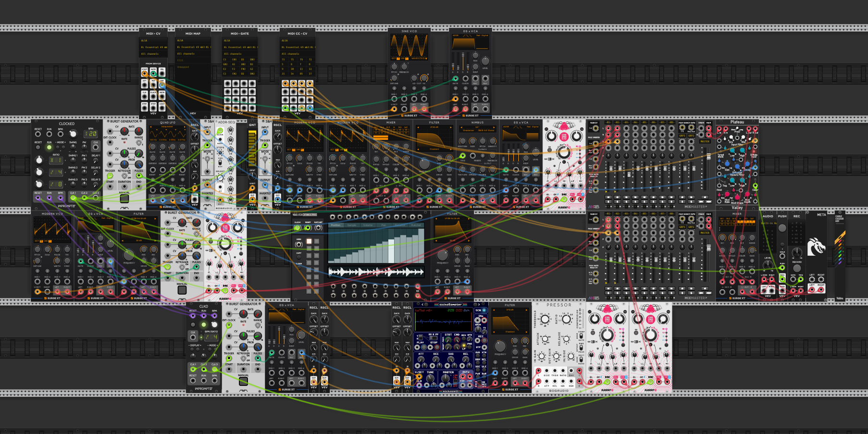Toggle the RUN button on Clocked
868x434 pixels.
[49, 148]
